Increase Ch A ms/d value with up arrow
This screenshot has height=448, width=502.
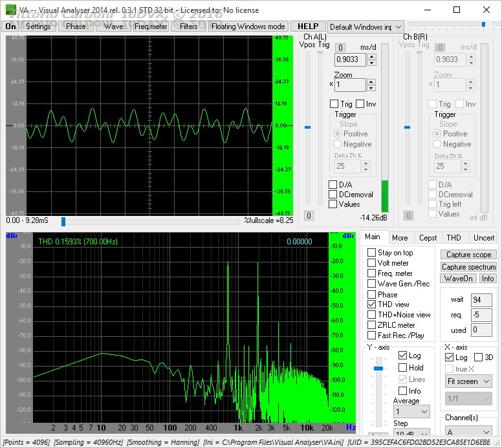click(x=371, y=57)
